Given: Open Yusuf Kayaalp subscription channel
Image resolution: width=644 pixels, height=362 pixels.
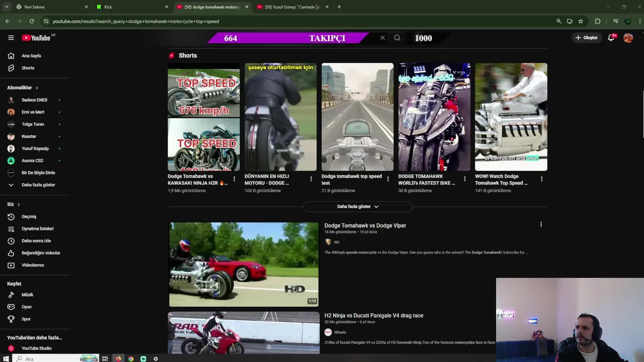Looking at the screenshot, I should tap(35, 148).
